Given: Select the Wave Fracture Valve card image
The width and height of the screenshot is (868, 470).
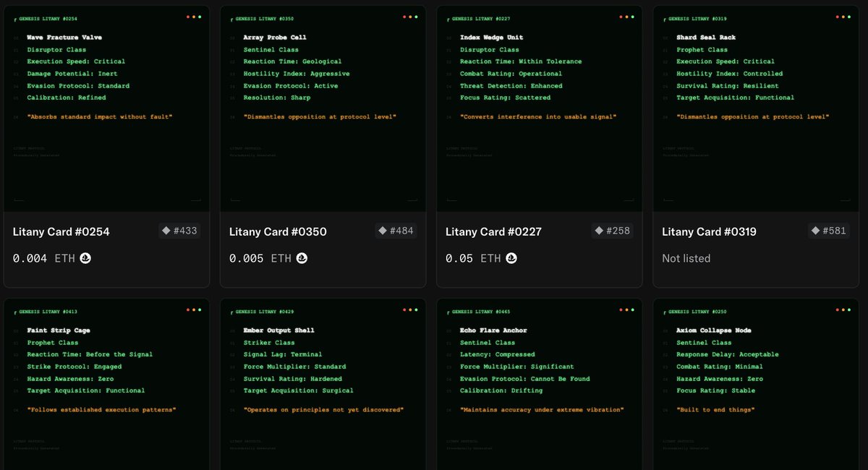Looking at the screenshot, I should pos(107,109).
